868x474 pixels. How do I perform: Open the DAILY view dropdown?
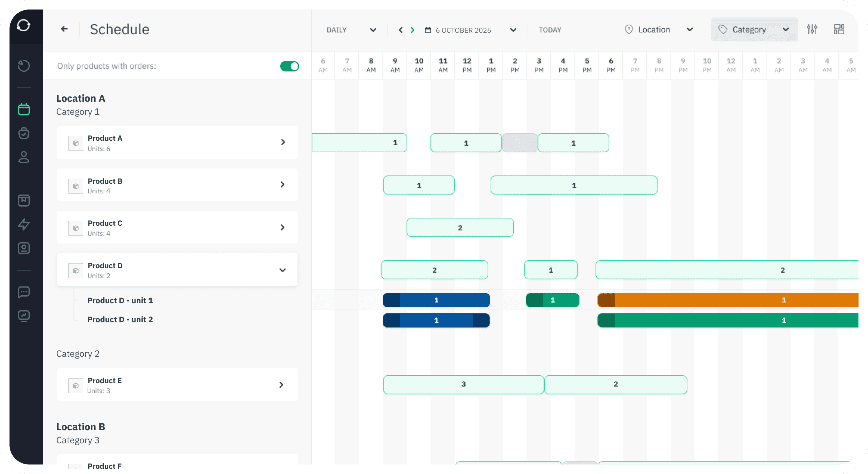tap(351, 30)
